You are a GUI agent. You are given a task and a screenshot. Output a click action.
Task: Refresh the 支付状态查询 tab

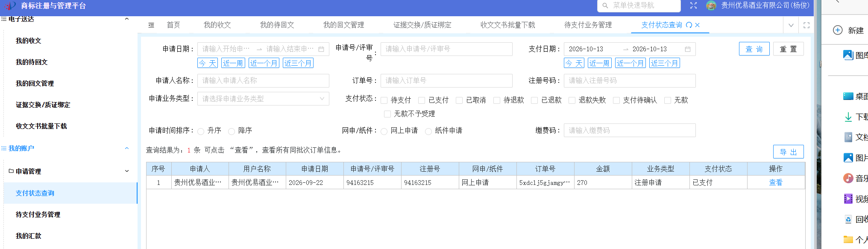[x=689, y=25]
